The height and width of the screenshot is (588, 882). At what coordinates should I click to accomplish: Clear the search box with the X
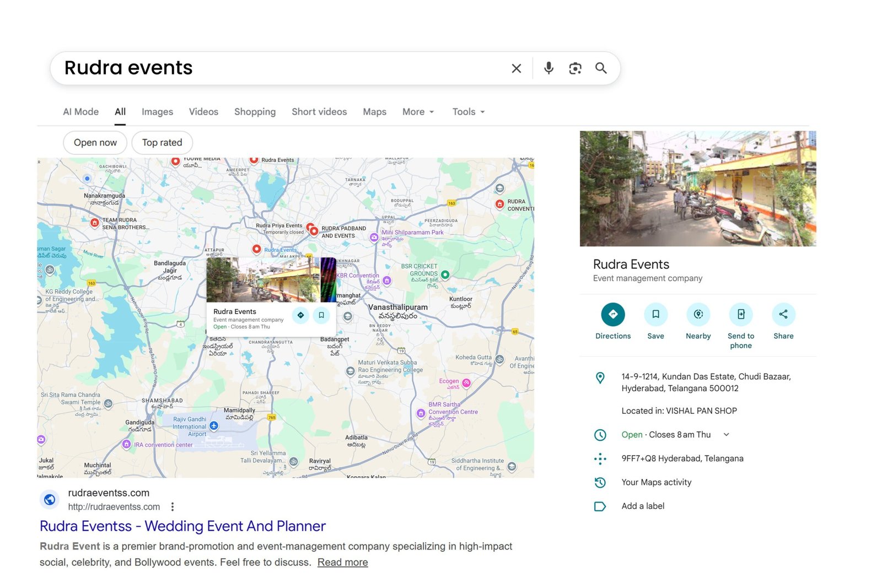516,68
